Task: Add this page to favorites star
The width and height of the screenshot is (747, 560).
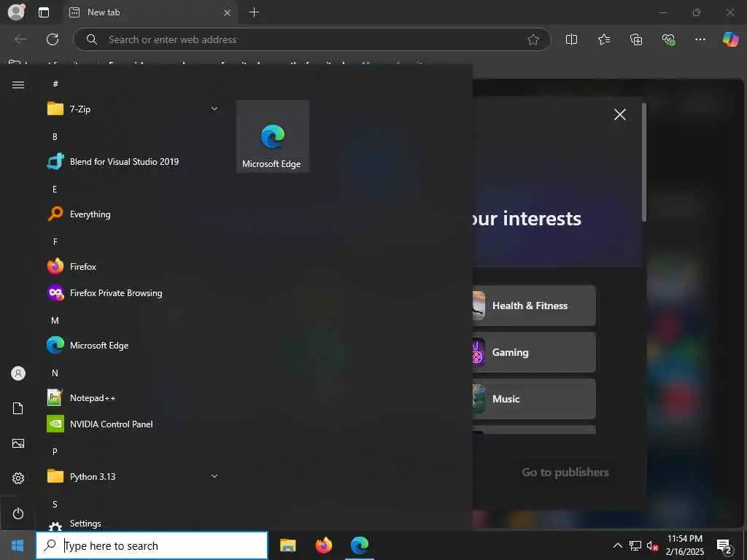Action: pos(533,39)
